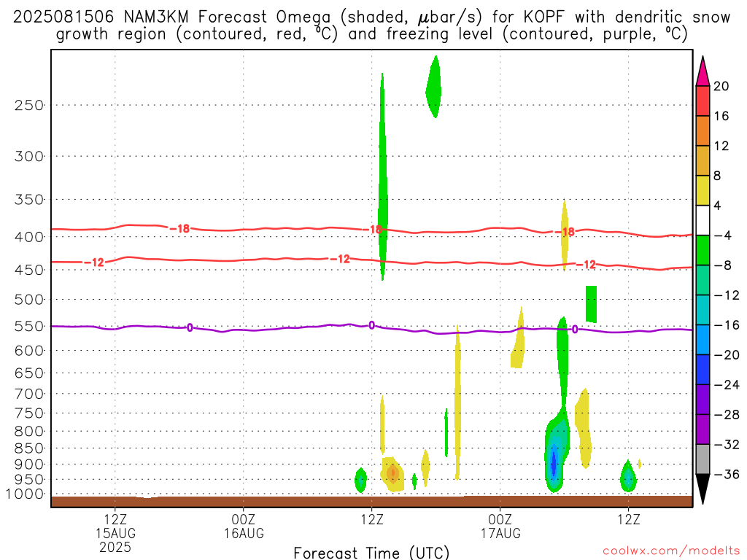Select the 300 pressure axis label

pyautogui.click(x=29, y=156)
